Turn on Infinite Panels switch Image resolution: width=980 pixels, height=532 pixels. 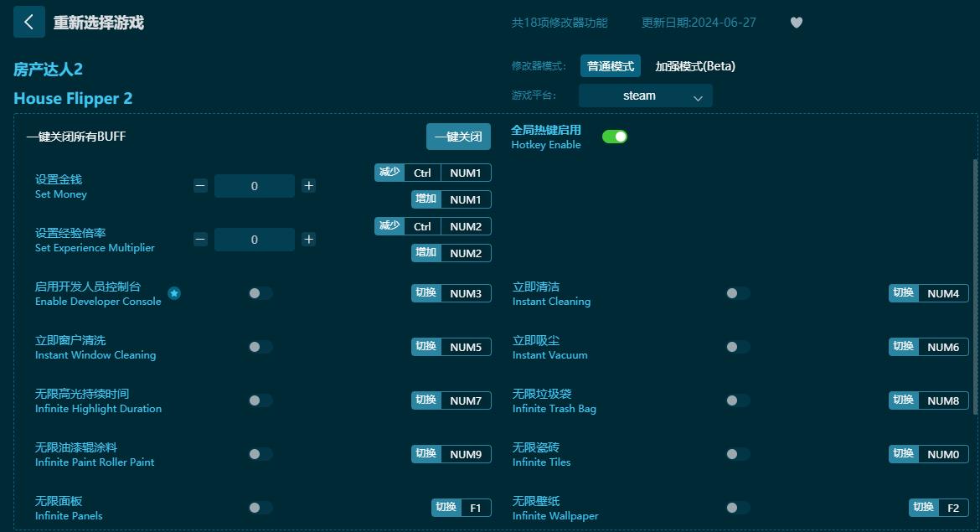[x=260, y=508]
